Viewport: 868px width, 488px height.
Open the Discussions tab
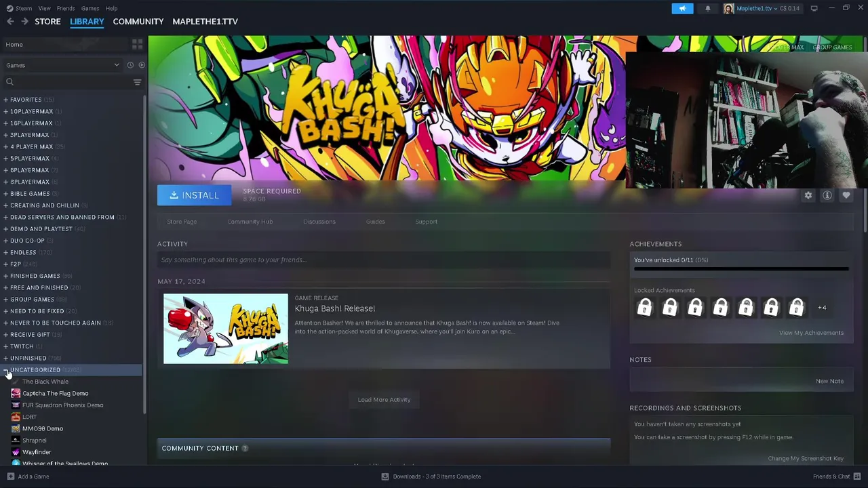coord(319,222)
